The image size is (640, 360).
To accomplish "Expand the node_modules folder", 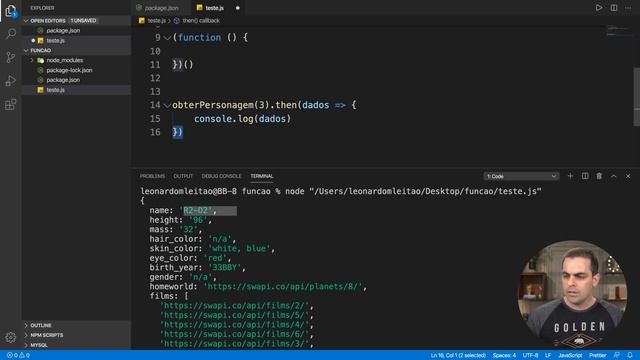I will pyautogui.click(x=32, y=60).
